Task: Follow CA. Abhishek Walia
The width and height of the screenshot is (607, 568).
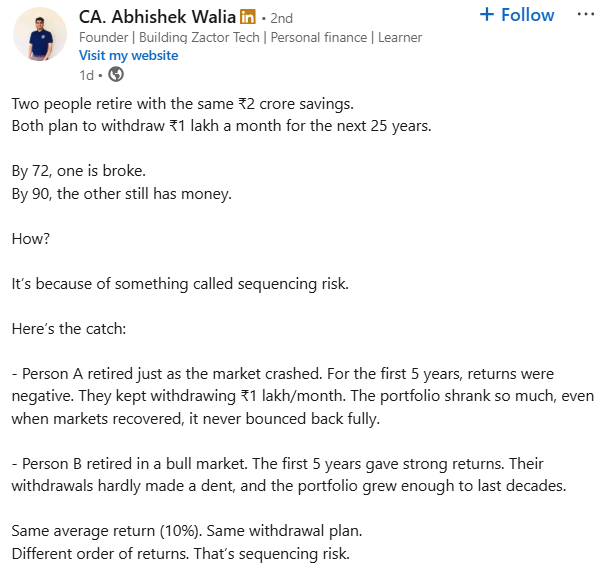Action: coord(517,15)
